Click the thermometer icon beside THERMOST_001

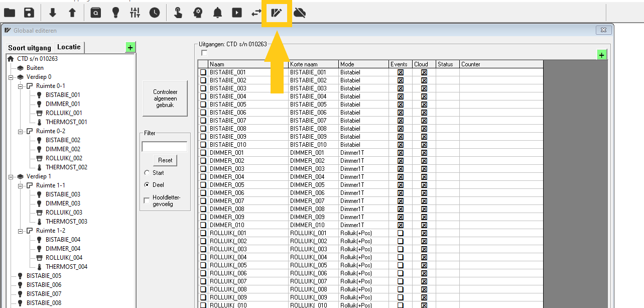[39, 122]
